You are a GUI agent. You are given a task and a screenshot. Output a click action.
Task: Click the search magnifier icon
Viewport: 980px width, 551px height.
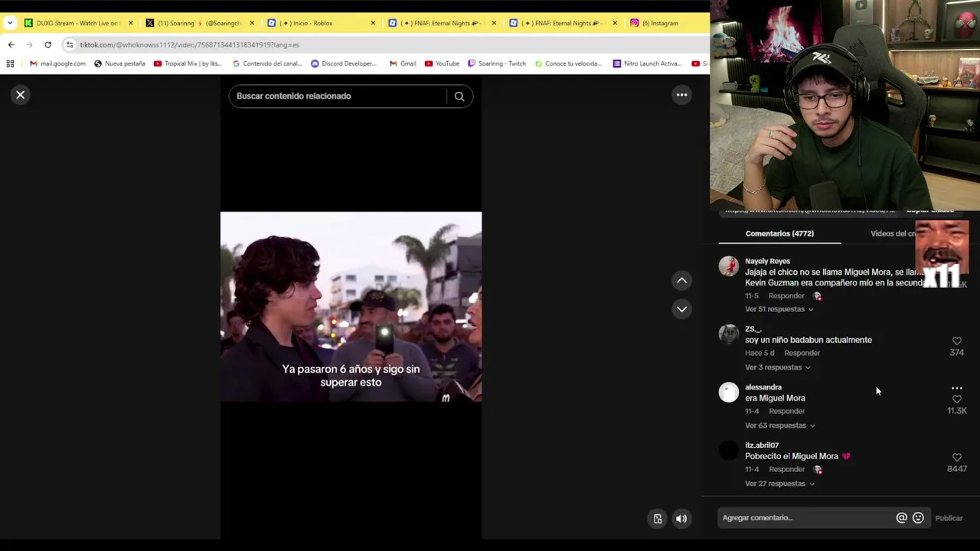coord(459,96)
